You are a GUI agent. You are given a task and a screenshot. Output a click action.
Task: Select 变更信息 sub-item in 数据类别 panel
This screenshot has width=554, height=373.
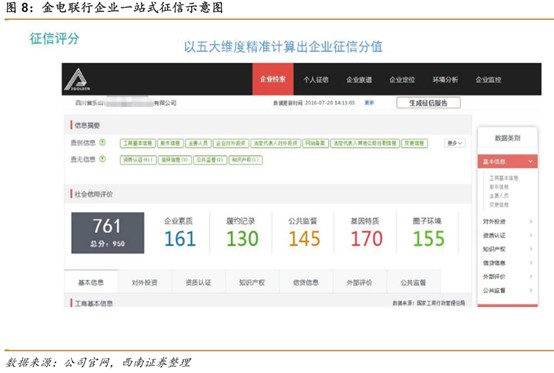click(x=499, y=205)
